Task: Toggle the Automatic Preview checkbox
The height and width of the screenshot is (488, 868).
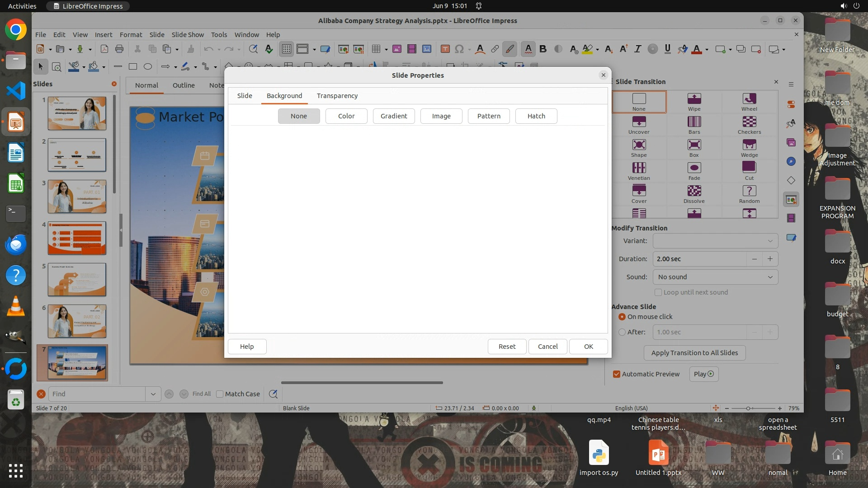Action: tap(617, 374)
